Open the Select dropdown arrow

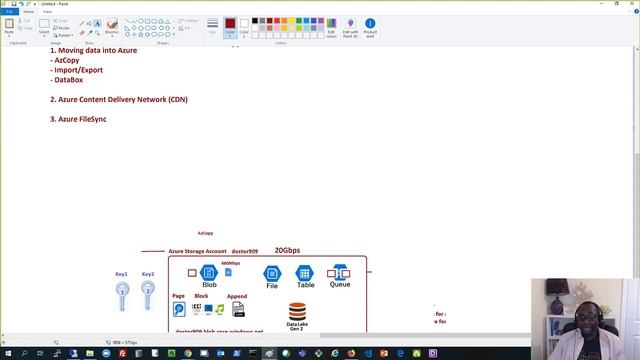44,36
